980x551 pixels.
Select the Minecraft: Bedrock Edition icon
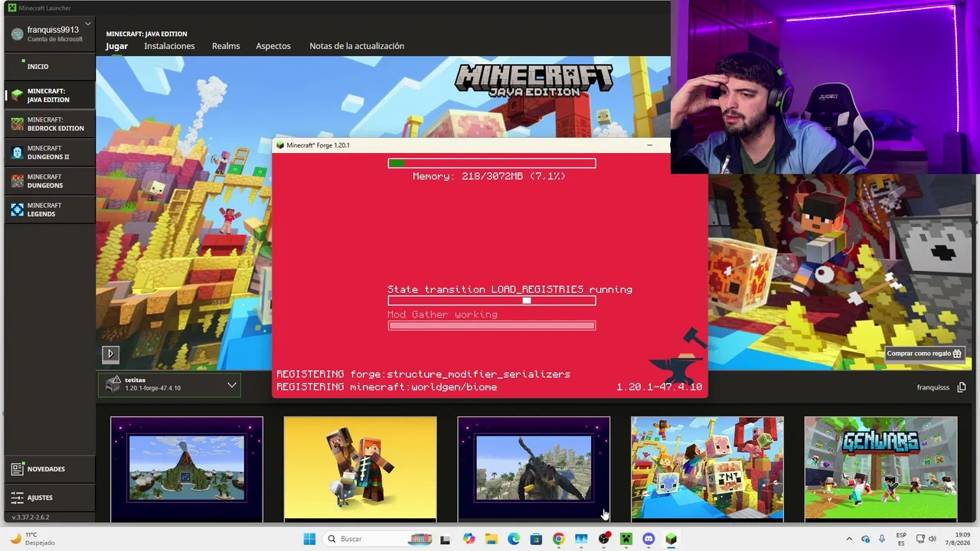(18, 124)
